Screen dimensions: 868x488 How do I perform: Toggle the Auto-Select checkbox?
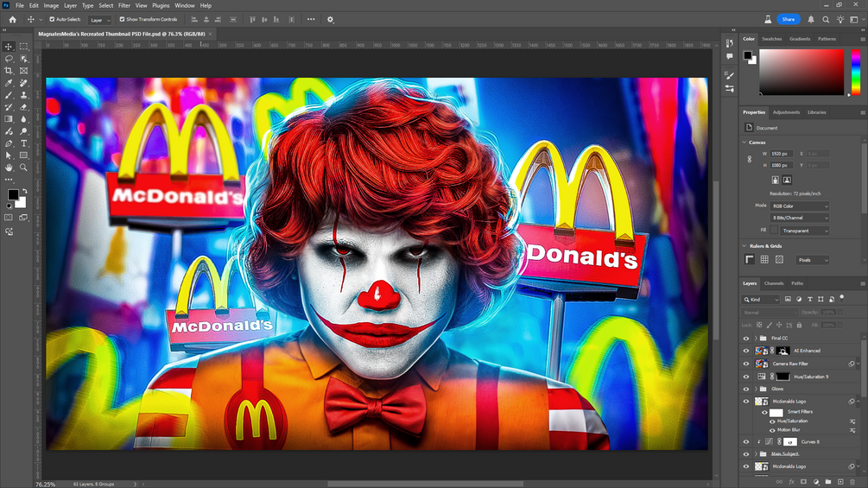click(x=52, y=19)
